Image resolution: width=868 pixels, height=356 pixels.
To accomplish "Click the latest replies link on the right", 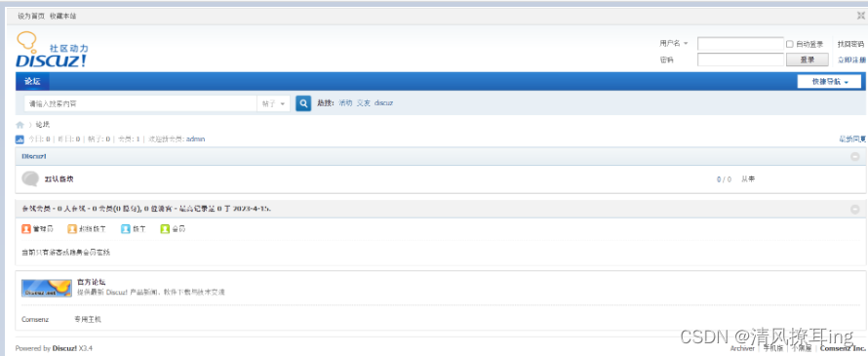I will tap(852, 139).
